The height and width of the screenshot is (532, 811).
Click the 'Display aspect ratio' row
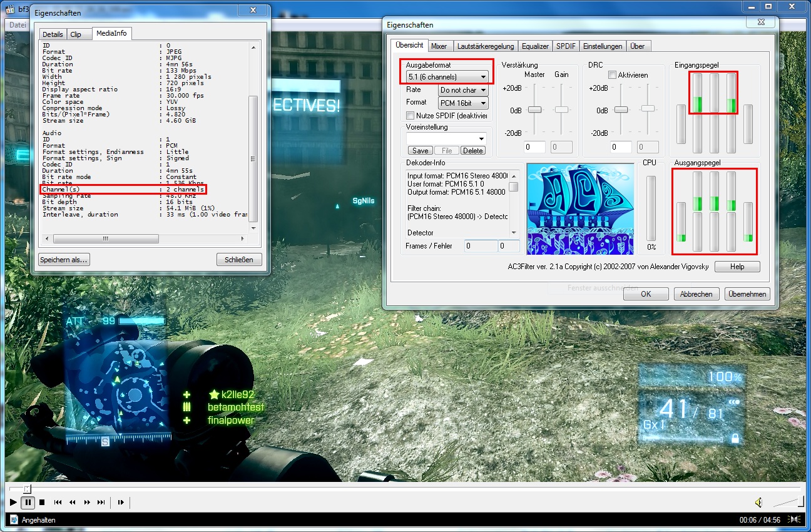113,90
